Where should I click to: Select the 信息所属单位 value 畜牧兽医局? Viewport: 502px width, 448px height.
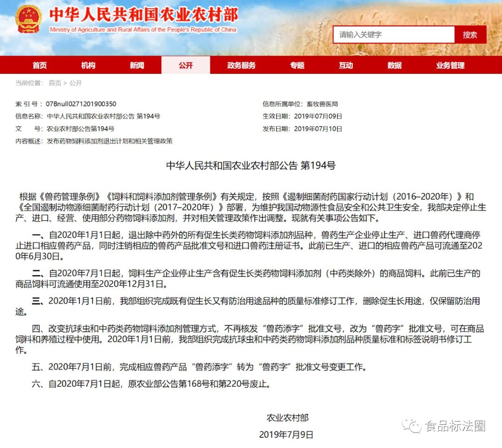coord(322,104)
